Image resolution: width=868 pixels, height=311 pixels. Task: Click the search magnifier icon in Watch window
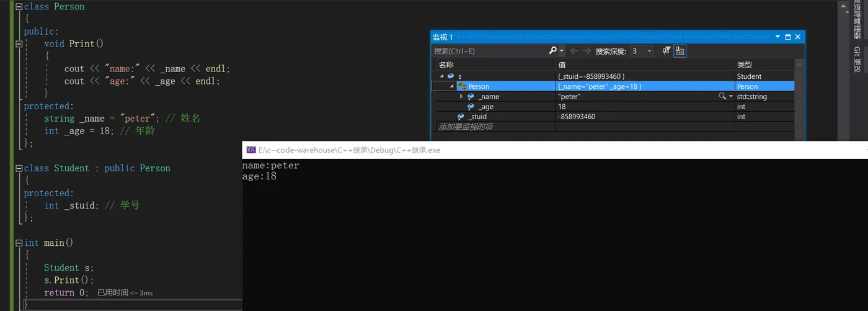point(553,51)
